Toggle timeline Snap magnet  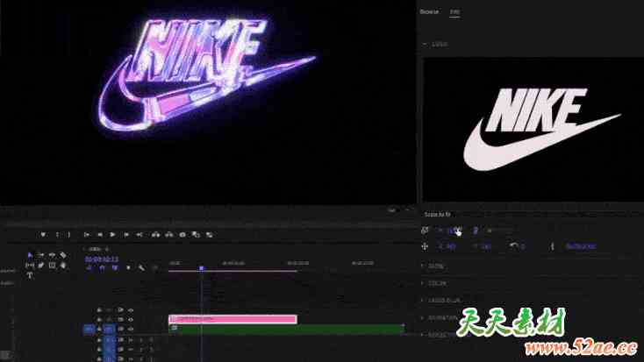point(103,267)
